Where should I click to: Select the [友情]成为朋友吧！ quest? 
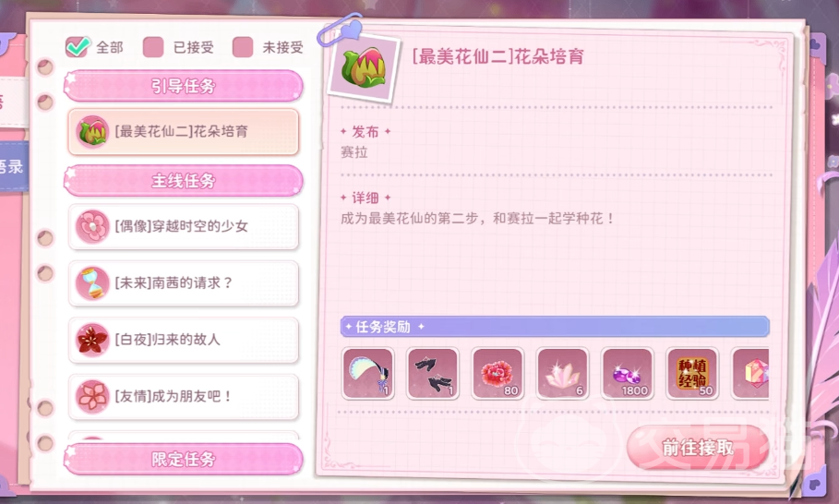click(184, 396)
